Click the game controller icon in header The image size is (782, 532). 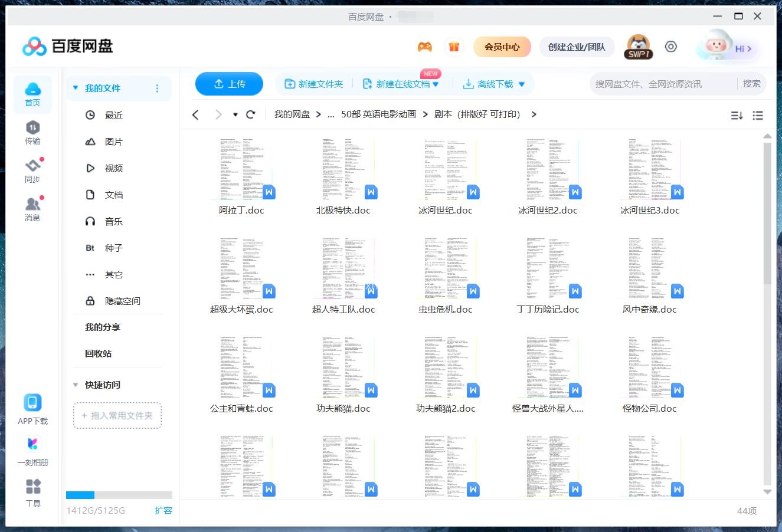tap(424, 47)
